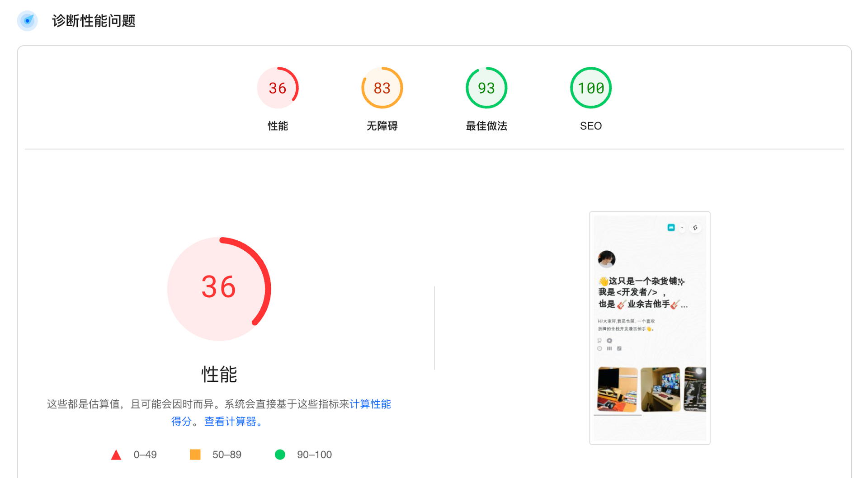Jump to 无障碍 section via 83 gauge

coord(382,88)
